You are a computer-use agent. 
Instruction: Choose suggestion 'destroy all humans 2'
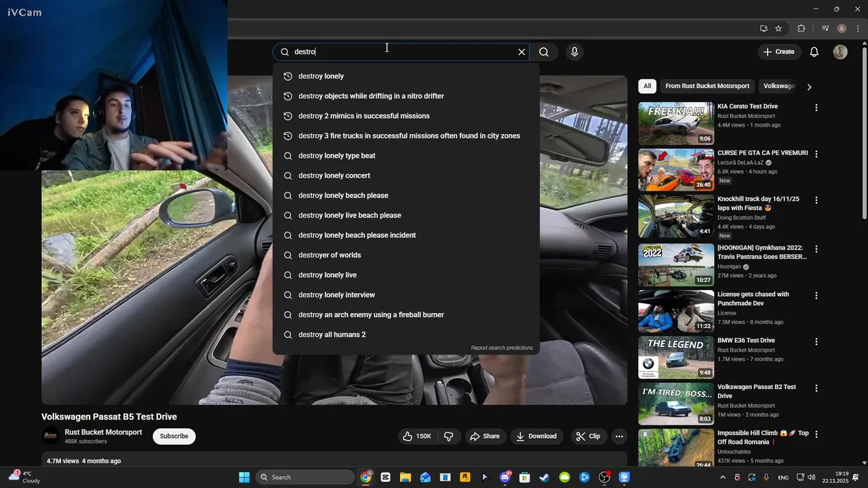(x=406, y=335)
